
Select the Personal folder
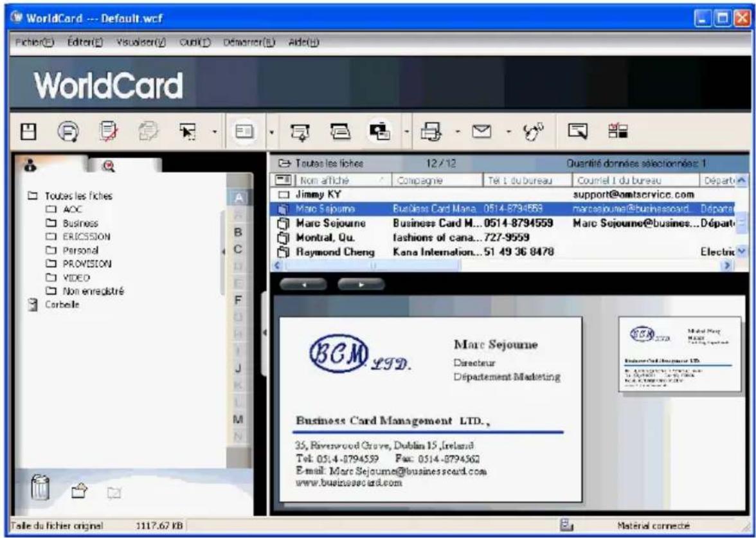pos(80,250)
